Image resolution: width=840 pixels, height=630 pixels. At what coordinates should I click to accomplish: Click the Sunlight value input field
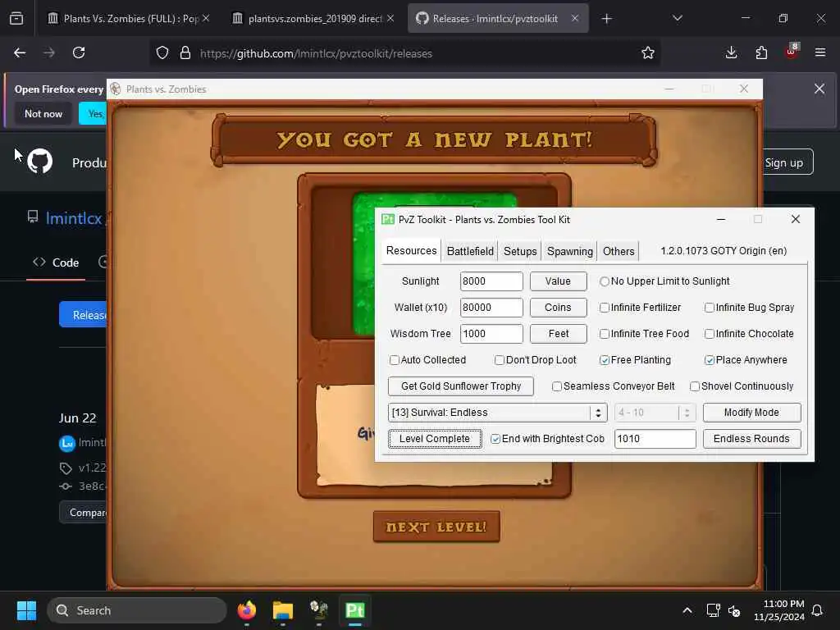coord(491,281)
